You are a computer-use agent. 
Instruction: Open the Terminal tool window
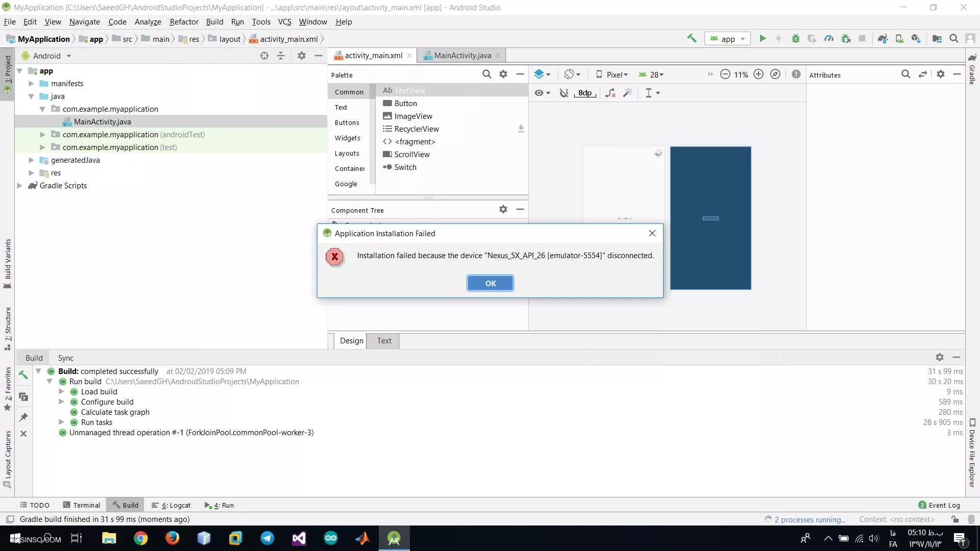coord(82,505)
